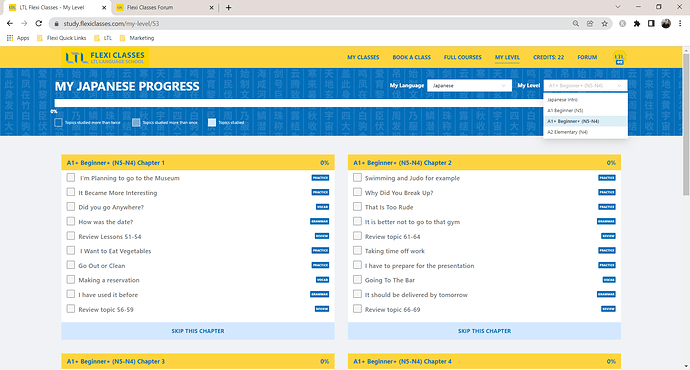Click the browser forward arrow
Screen dimensions: 690x370
[24, 23]
